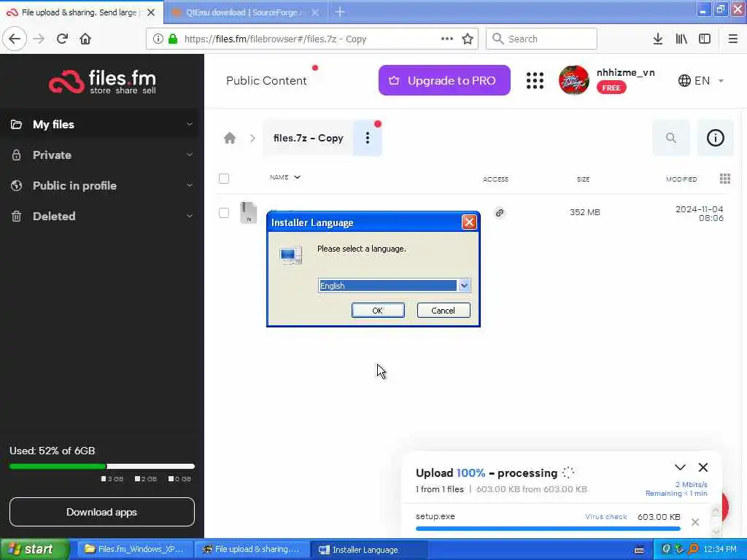Click the address bar URL

point(275,39)
